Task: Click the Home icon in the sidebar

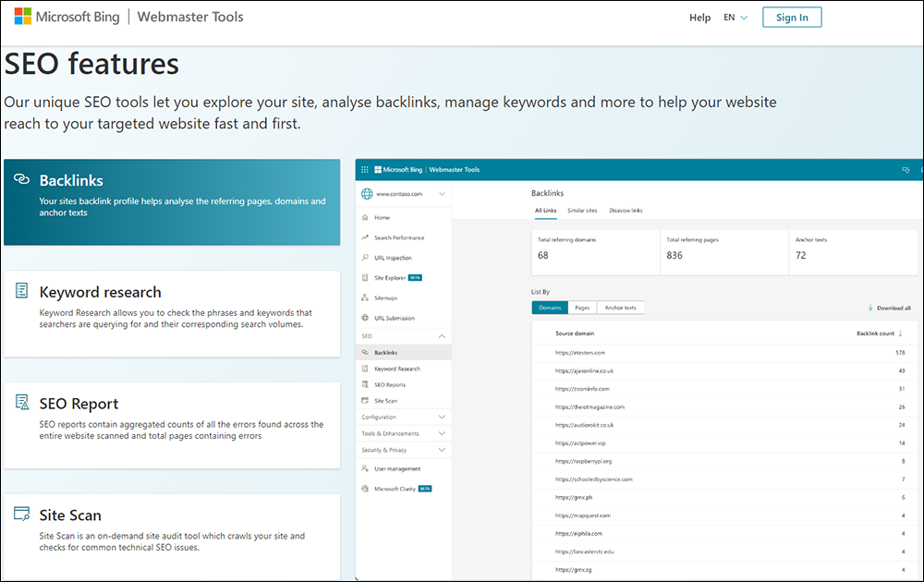Action: click(x=365, y=217)
